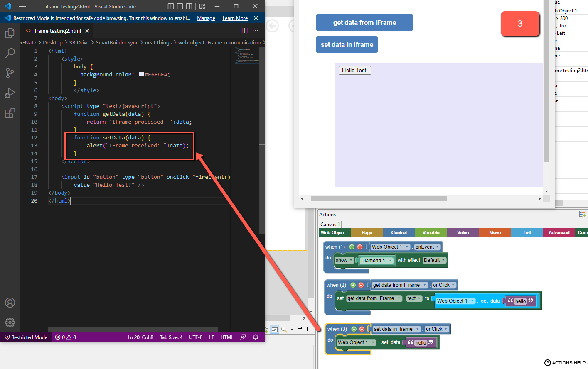
Task: Toggle the primary side bar layout icon
Action: 171,6
